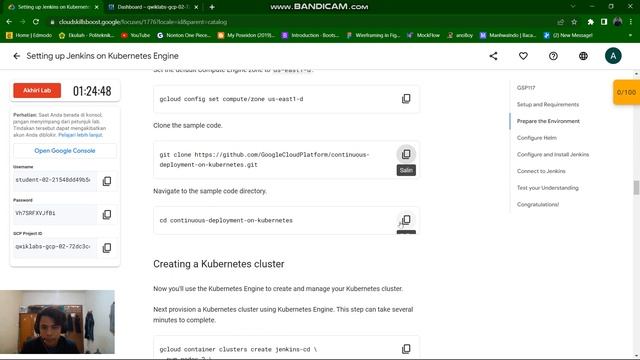640x360 pixels.
Task: Copy the Password value
Action: point(107,214)
